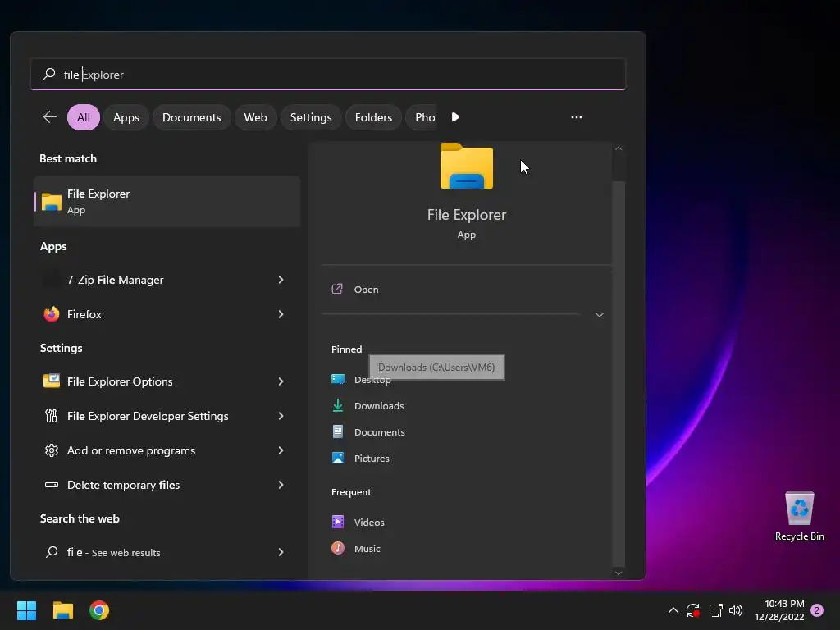Click File Explorer Developer Settings tools icon

click(52, 416)
